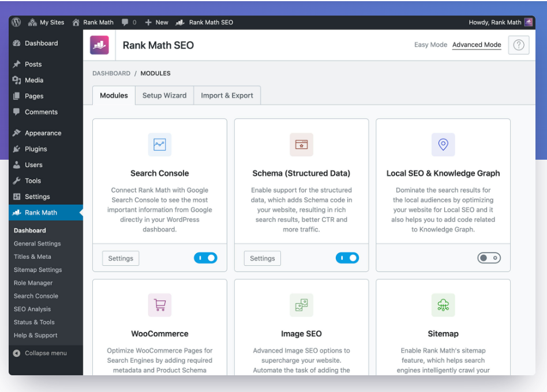
Task: Click Howdy, Rank Math account text
Action: point(494,22)
